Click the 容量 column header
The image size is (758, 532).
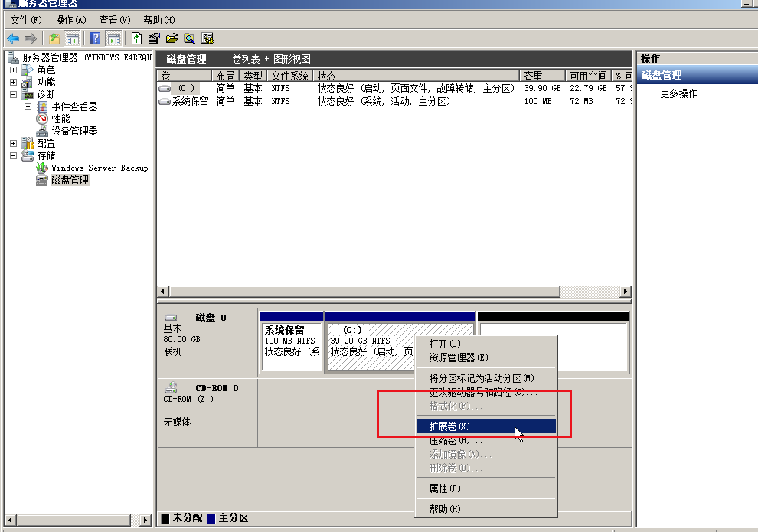click(x=542, y=76)
